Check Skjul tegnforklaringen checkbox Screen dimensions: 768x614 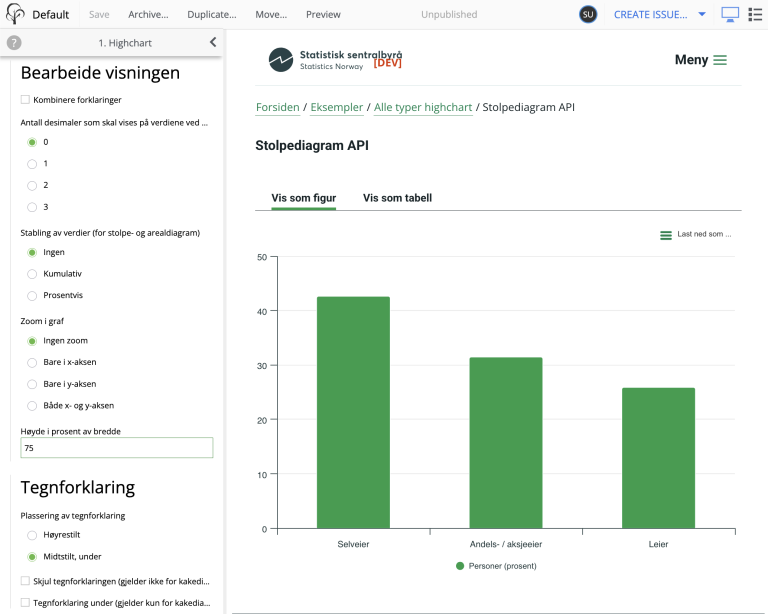pyautogui.click(x=25, y=581)
